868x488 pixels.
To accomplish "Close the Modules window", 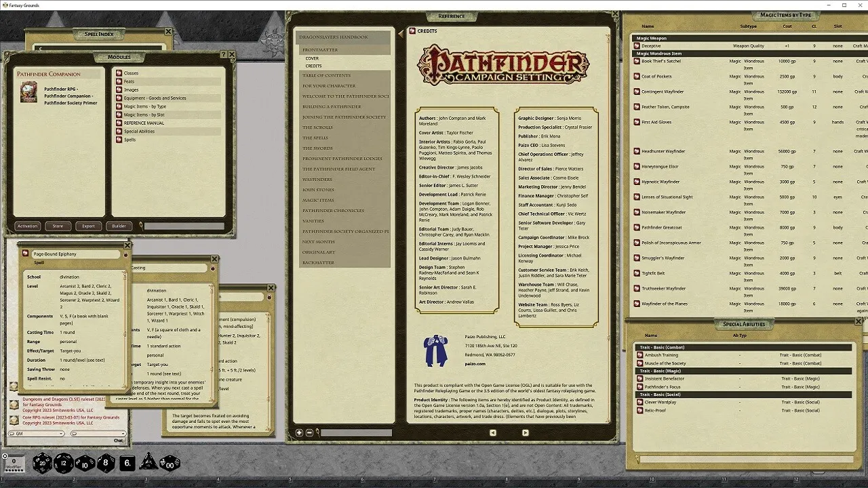I will (231, 55).
